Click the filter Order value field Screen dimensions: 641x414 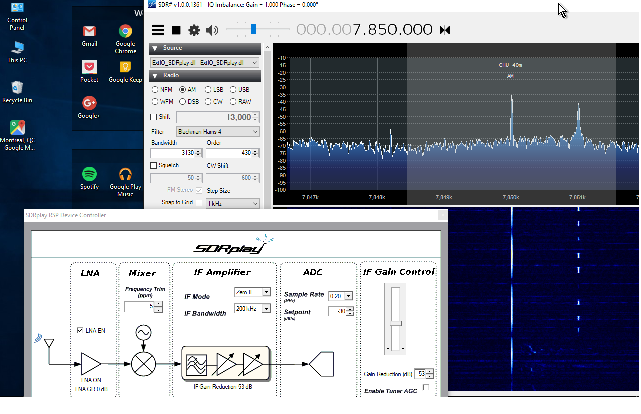232,152
